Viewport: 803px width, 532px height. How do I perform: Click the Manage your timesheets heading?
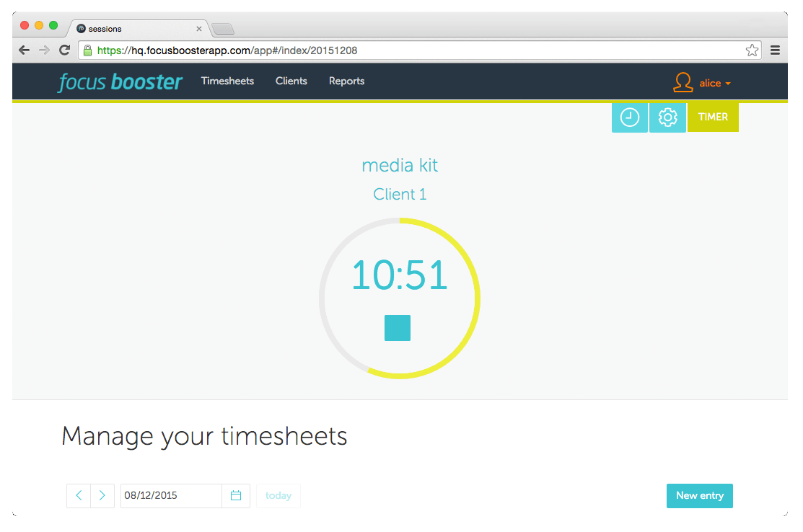(204, 437)
